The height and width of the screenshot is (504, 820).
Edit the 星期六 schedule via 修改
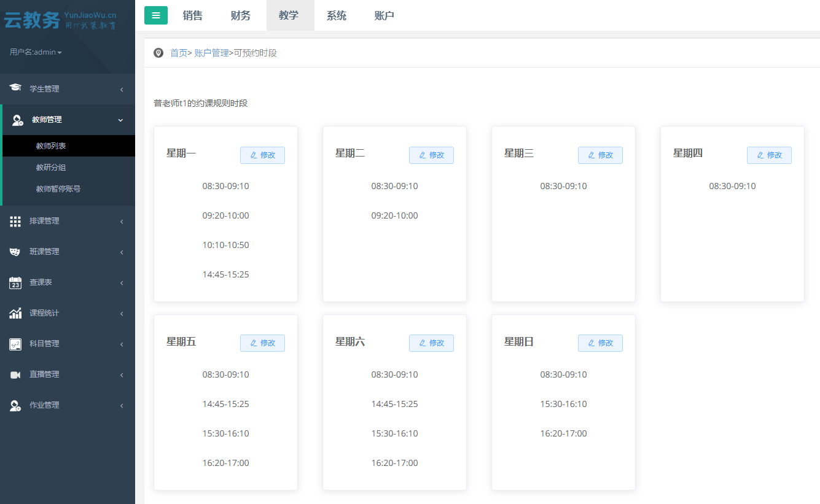[431, 343]
